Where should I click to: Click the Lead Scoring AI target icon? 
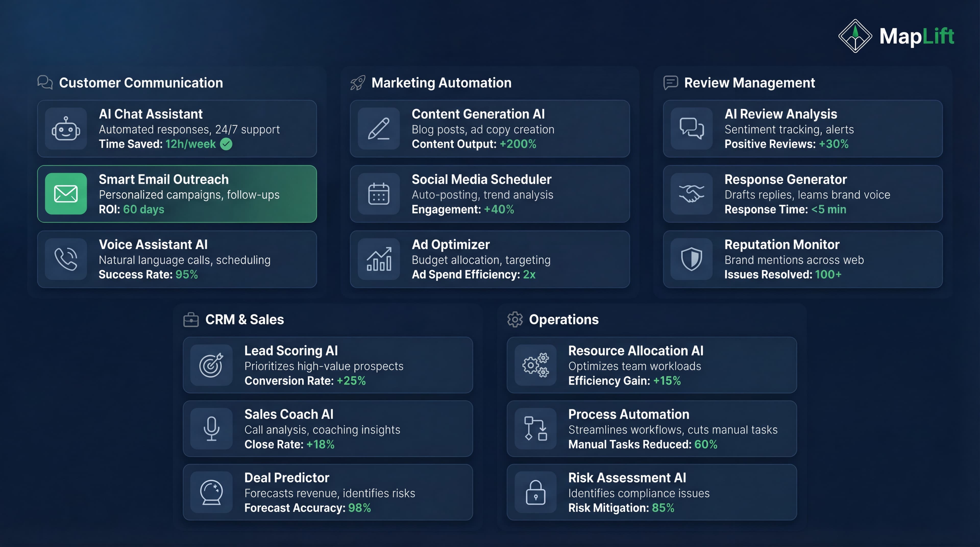(x=211, y=365)
